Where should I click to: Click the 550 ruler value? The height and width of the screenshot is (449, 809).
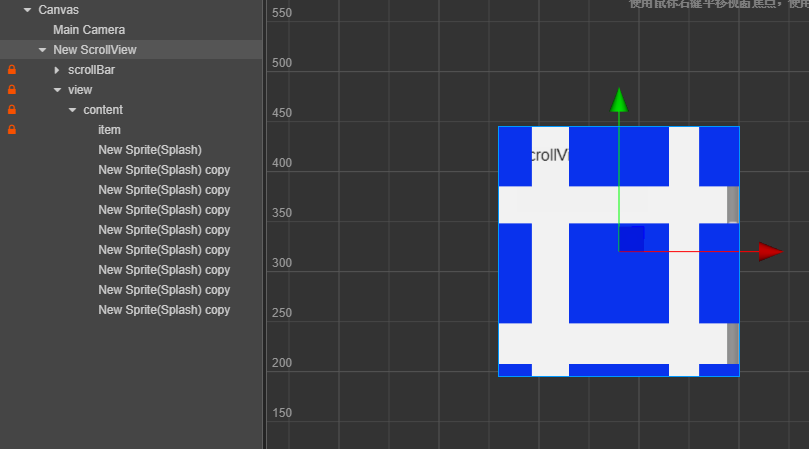[282, 13]
